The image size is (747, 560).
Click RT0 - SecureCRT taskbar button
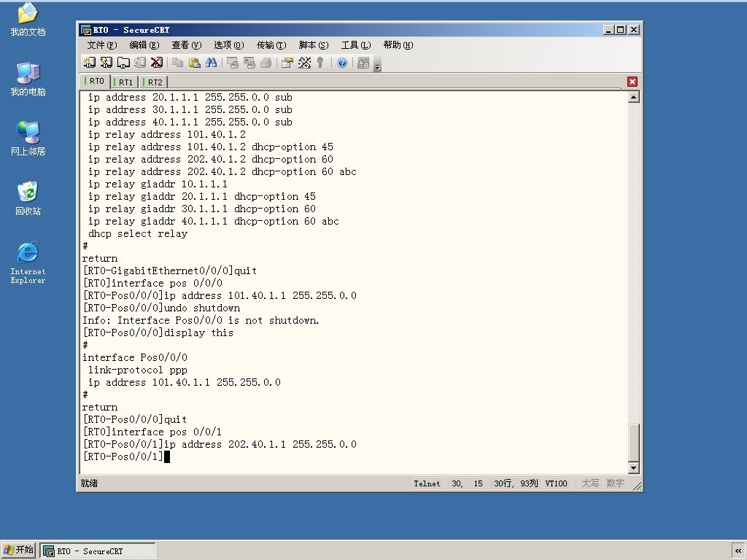98,551
